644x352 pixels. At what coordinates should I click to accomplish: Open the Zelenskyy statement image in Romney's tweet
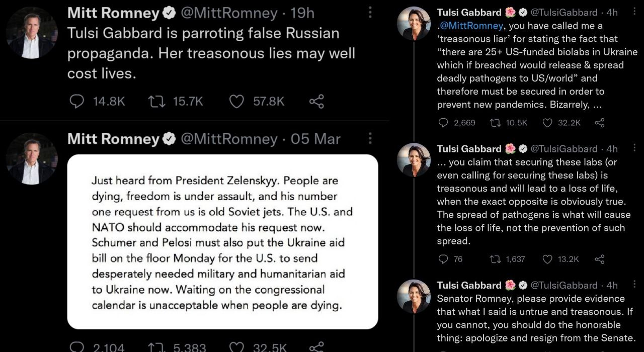222,241
